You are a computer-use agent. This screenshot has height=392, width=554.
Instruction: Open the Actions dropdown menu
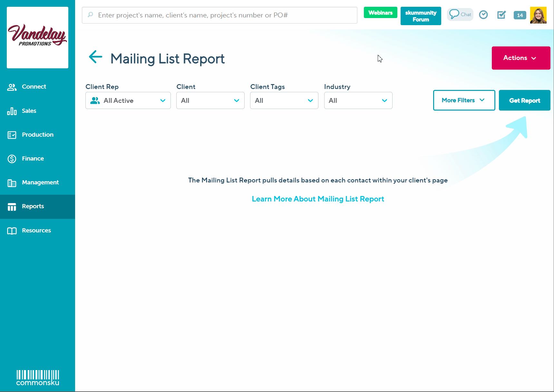tap(520, 58)
